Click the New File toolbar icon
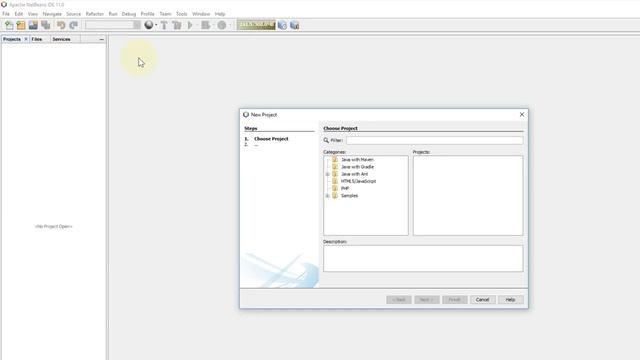The width and height of the screenshot is (640, 360). 9,25
